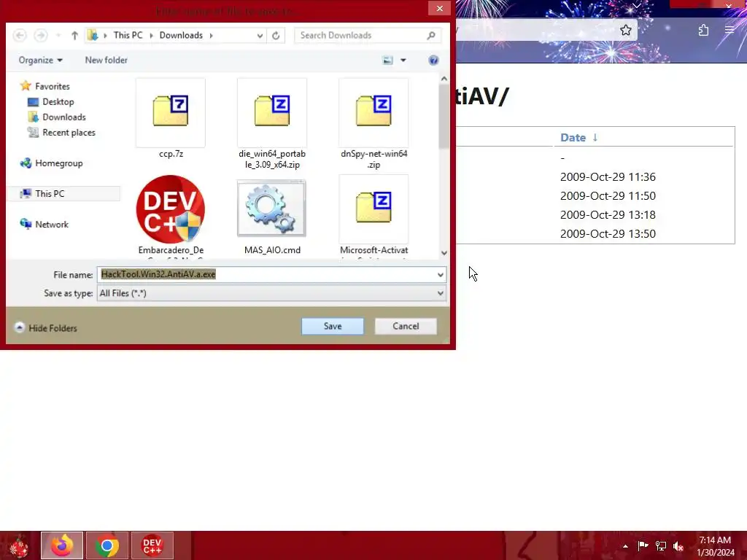The width and height of the screenshot is (747, 560).
Task: Select Desktop in the navigation pane
Action: coord(58,101)
